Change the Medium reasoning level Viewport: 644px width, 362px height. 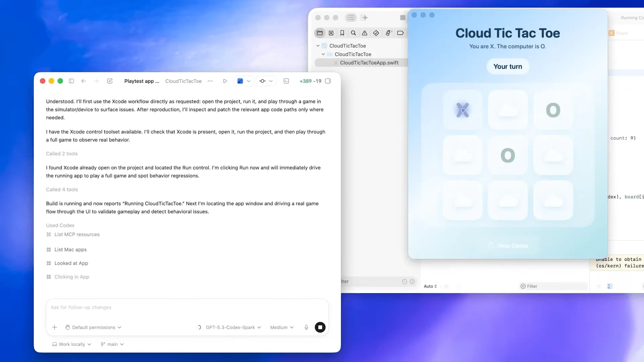tap(281, 327)
